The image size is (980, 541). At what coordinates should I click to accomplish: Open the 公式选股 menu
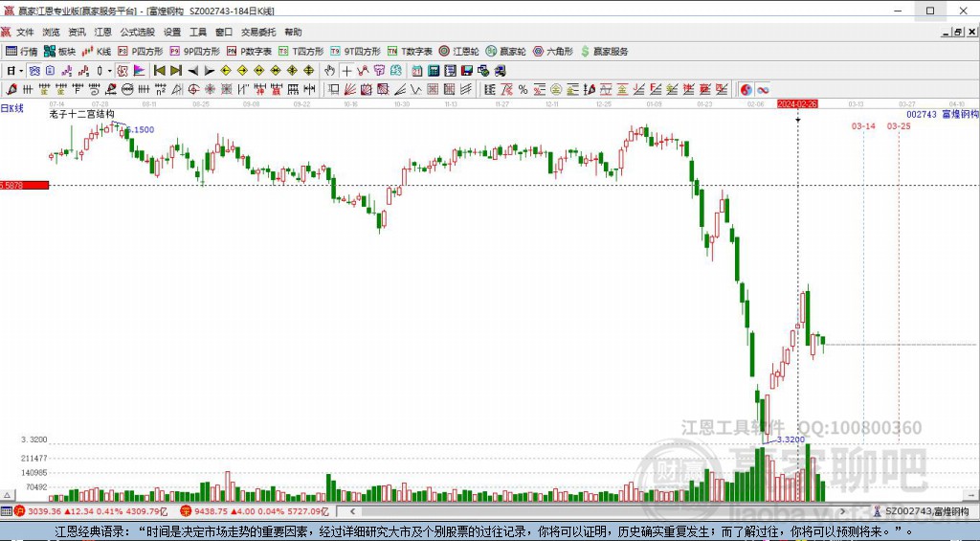click(x=138, y=32)
